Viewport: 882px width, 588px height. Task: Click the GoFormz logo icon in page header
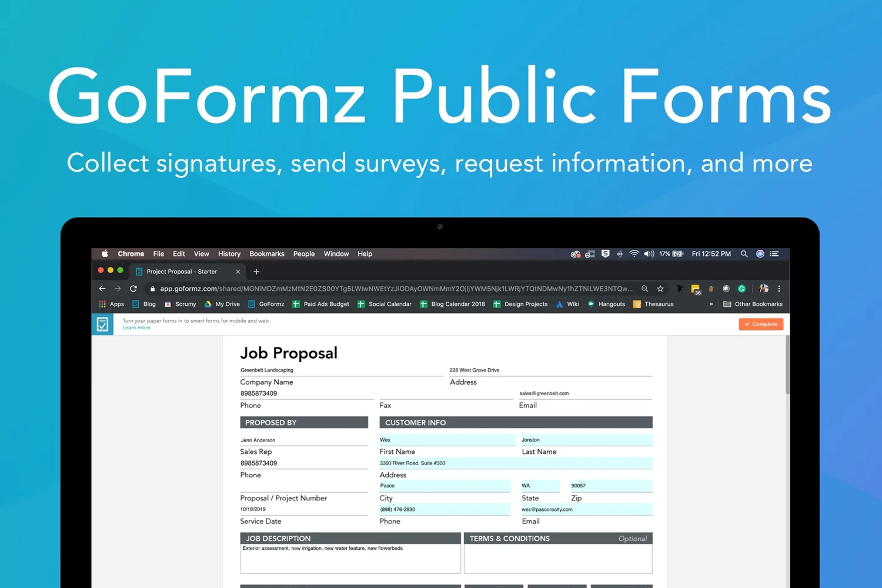click(x=102, y=324)
